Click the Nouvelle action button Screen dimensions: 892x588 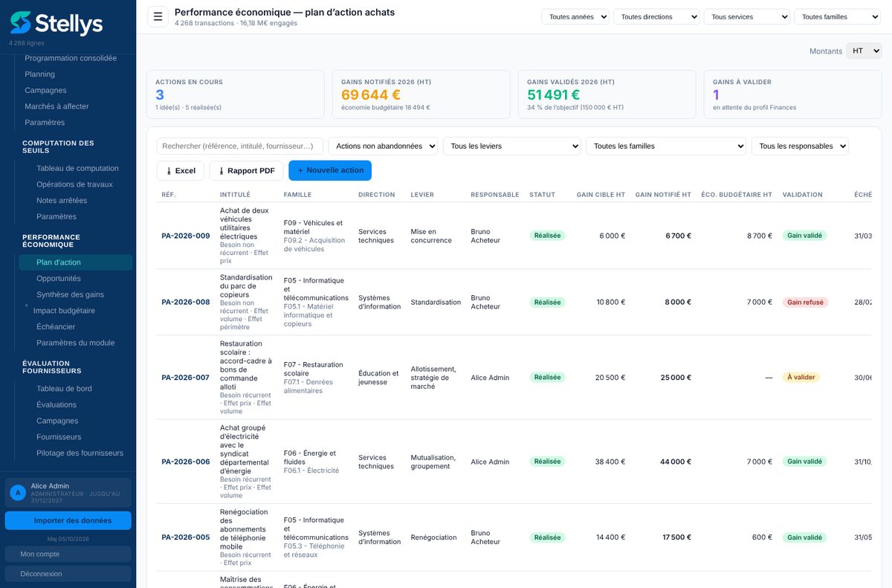pyautogui.click(x=330, y=170)
